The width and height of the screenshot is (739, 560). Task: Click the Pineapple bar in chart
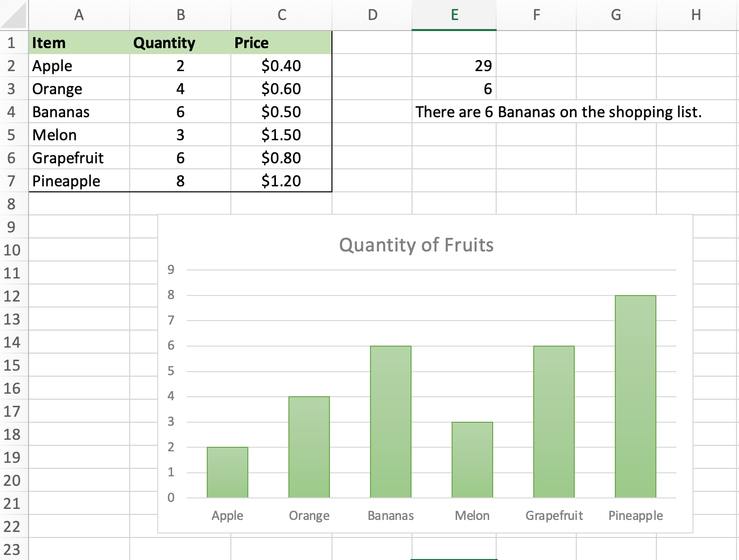635,396
